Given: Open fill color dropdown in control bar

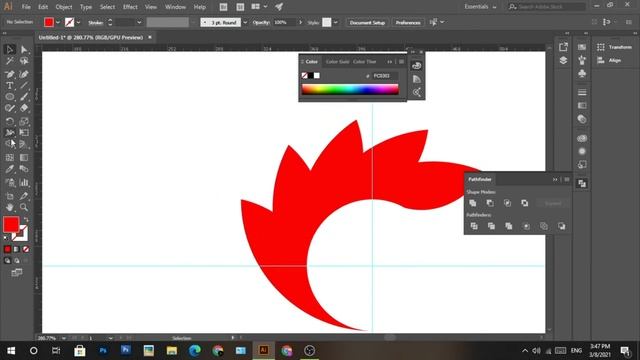Looking at the screenshot, I should coord(58,22).
